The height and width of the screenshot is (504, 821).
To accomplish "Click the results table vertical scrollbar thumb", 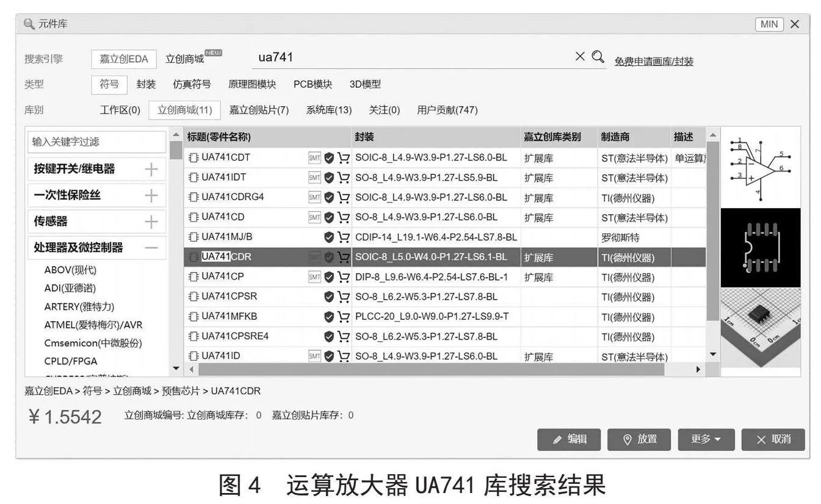I will (x=712, y=232).
